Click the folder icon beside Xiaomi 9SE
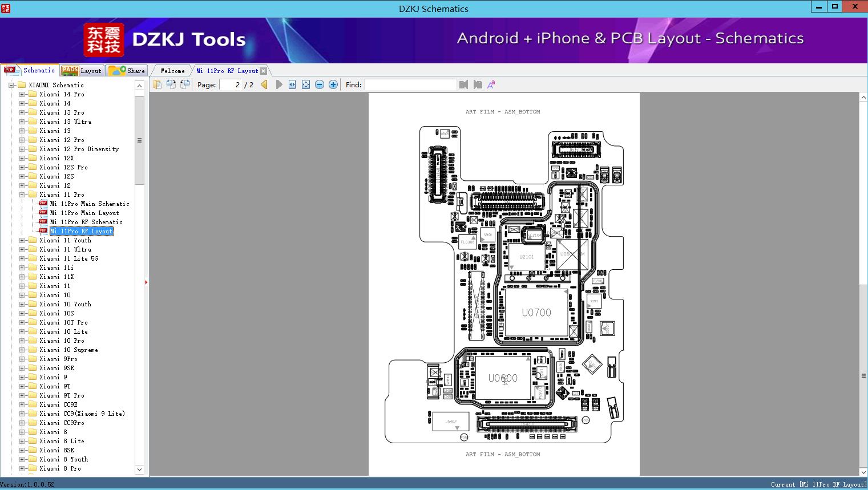 pyautogui.click(x=33, y=368)
